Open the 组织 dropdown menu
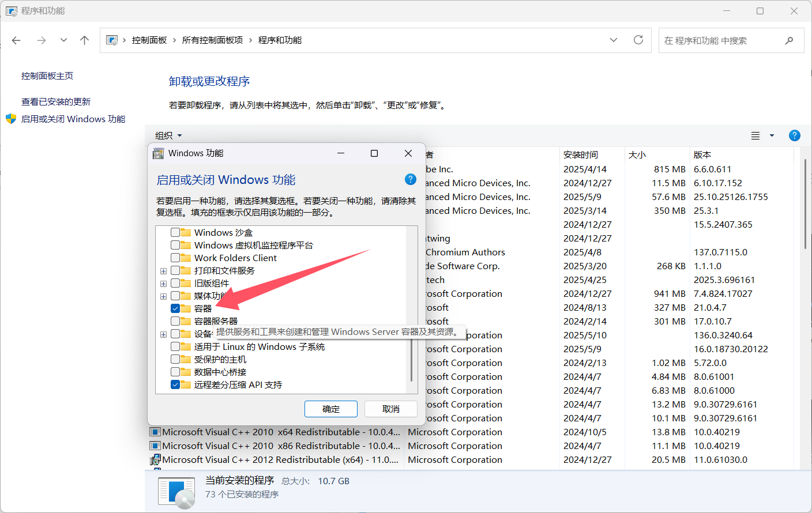 point(167,135)
